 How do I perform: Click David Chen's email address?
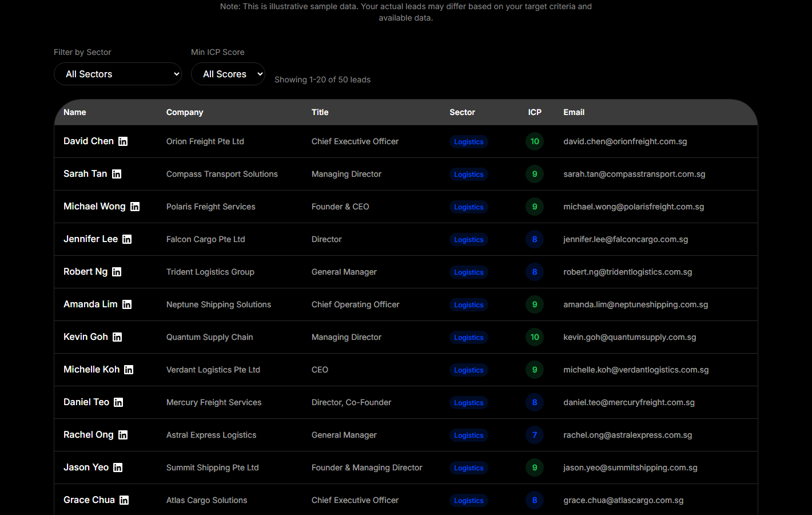pos(625,141)
